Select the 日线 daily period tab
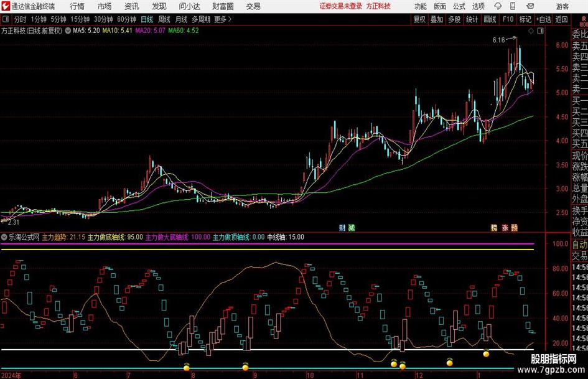The height and width of the screenshot is (379, 588). coord(147,19)
